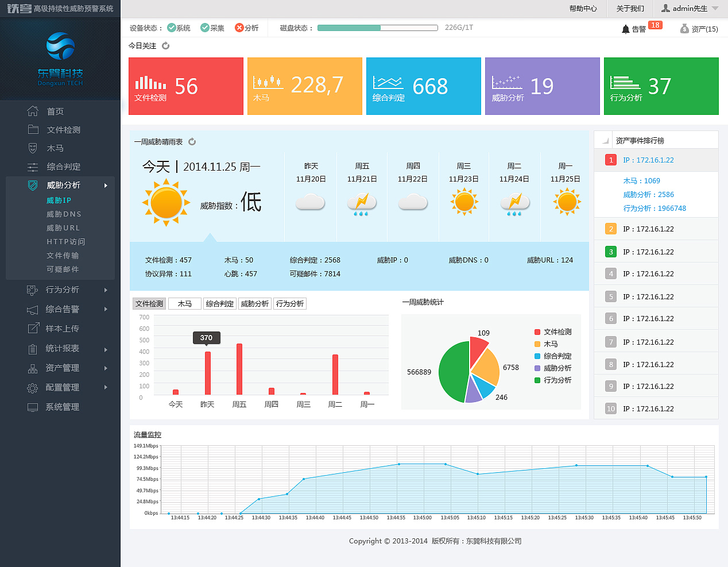Screen dimensions: 728x567
Task: Click the 磁盘状态 usage progress bar
Action: coord(377,28)
